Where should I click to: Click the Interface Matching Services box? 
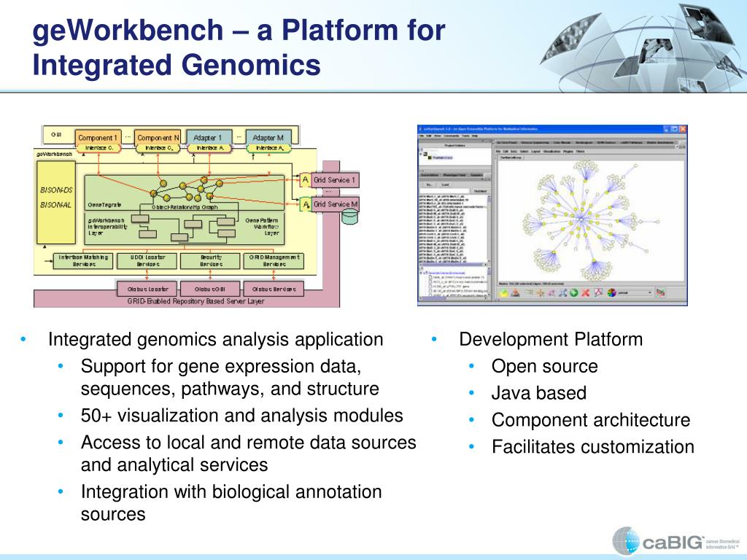click(x=83, y=260)
